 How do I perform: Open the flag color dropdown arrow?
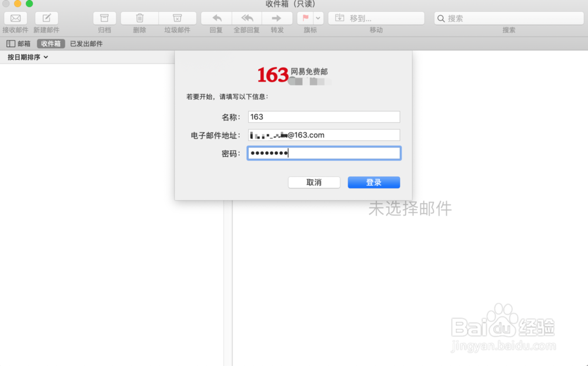coord(318,18)
